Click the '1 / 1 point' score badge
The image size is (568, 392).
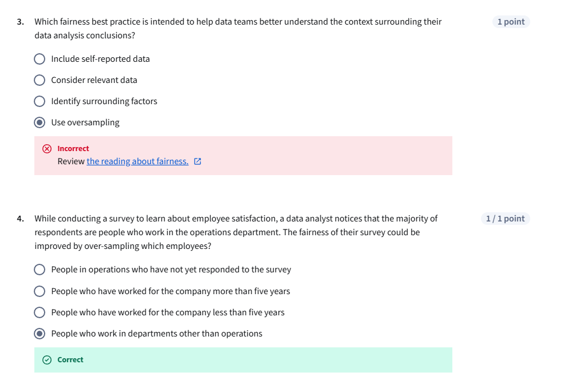[x=505, y=219]
